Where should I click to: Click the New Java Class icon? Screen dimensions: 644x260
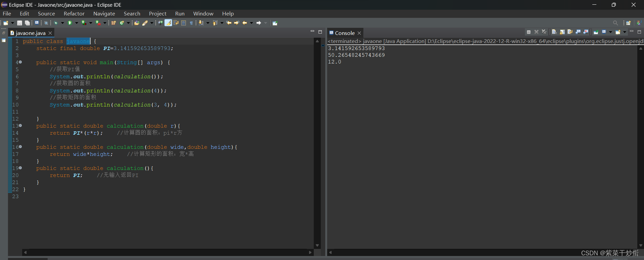tap(122, 23)
